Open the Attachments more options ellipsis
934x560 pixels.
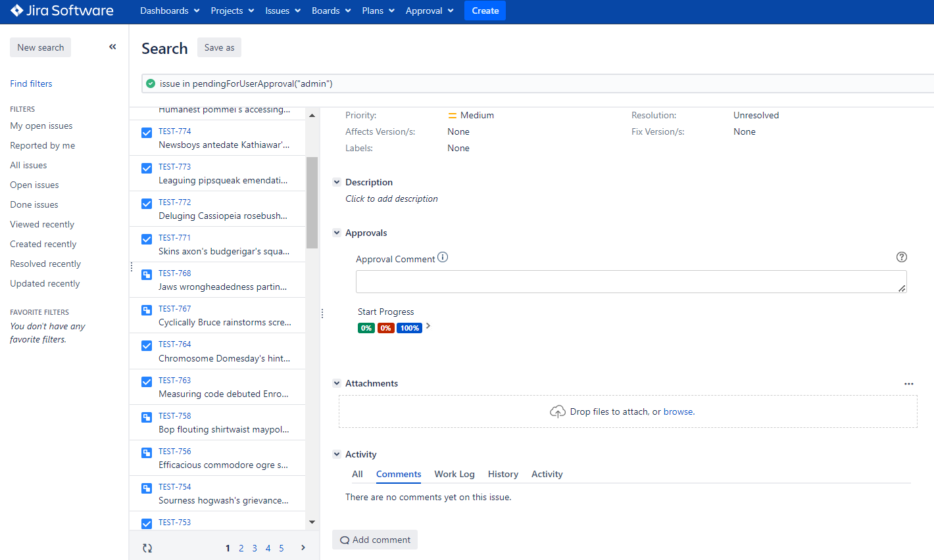[908, 384]
